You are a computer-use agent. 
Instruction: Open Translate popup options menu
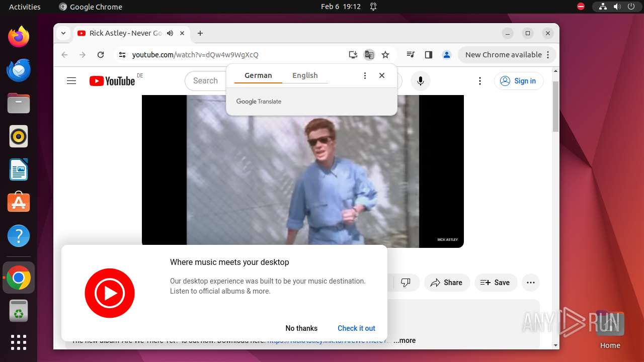pyautogui.click(x=365, y=75)
